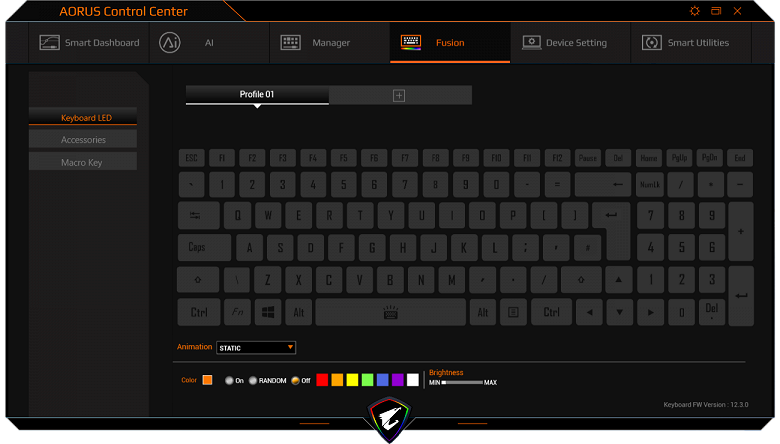Pick the red color swatch
The width and height of the screenshot is (780, 444).
click(x=322, y=380)
